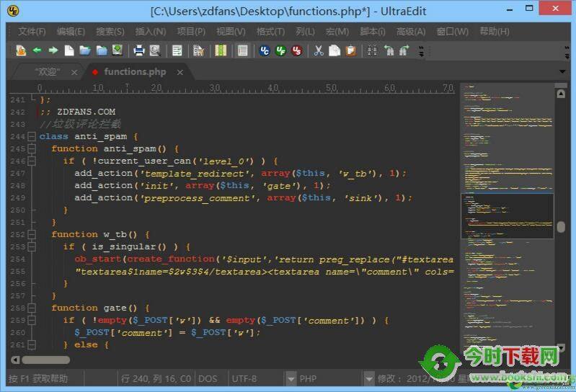Open the dropdown arrow right of PHP

click(369, 379)
